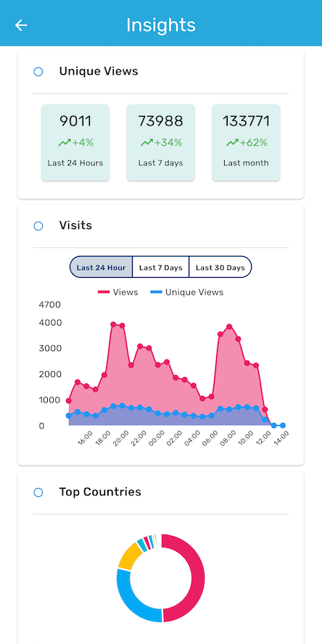Open the 9011 Last 24 Hours card
322x644 pixels.
click(x=75, y=143)
